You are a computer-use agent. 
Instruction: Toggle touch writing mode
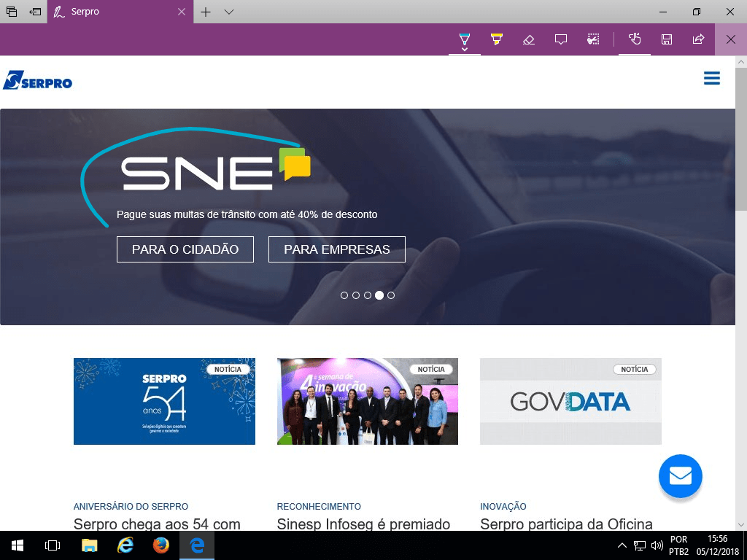click(x=635, y=39)
